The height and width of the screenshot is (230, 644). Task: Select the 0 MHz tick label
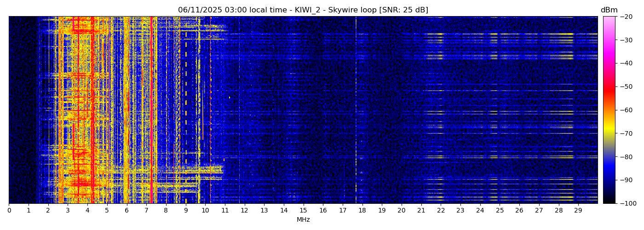[x=9, y=210]
